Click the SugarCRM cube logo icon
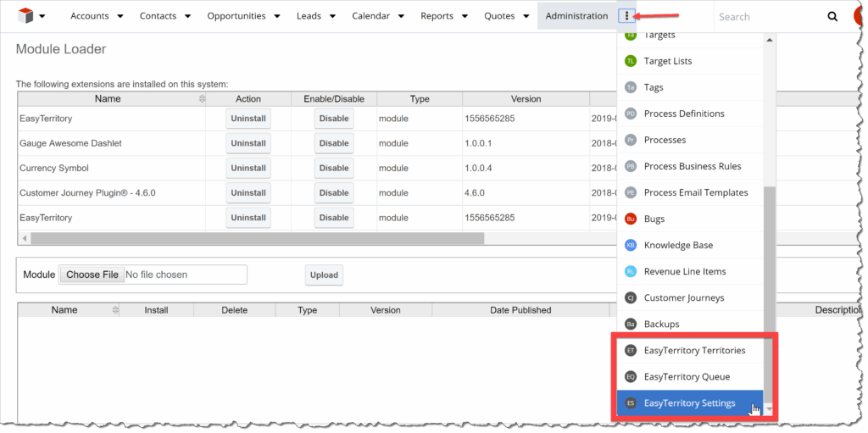Image resolution: width=868 pixels, height=433 pixels. coord(25,15)
